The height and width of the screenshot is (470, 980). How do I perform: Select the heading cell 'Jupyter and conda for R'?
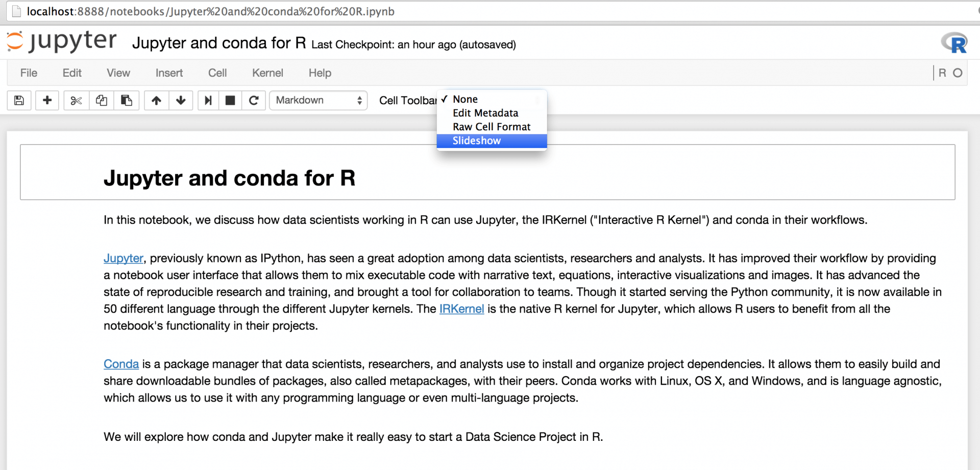coord(487,172)
